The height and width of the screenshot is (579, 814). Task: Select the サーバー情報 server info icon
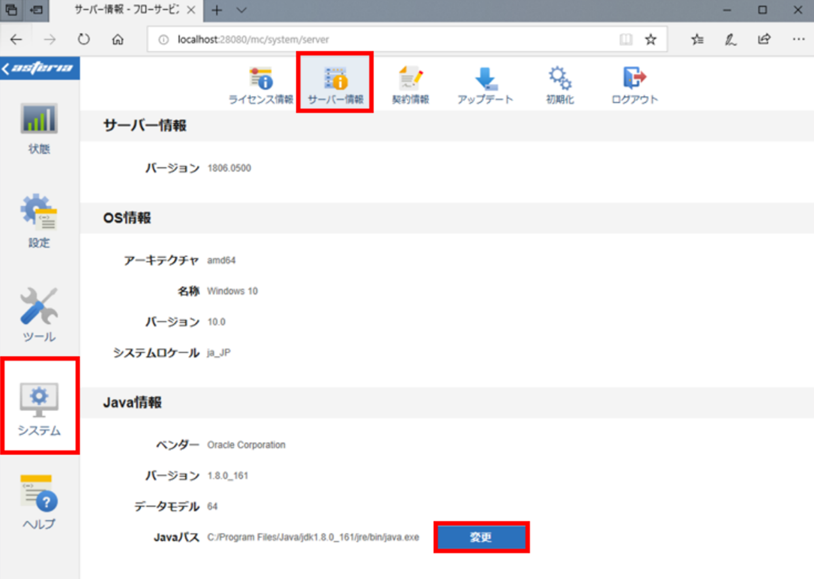point(335,85)
